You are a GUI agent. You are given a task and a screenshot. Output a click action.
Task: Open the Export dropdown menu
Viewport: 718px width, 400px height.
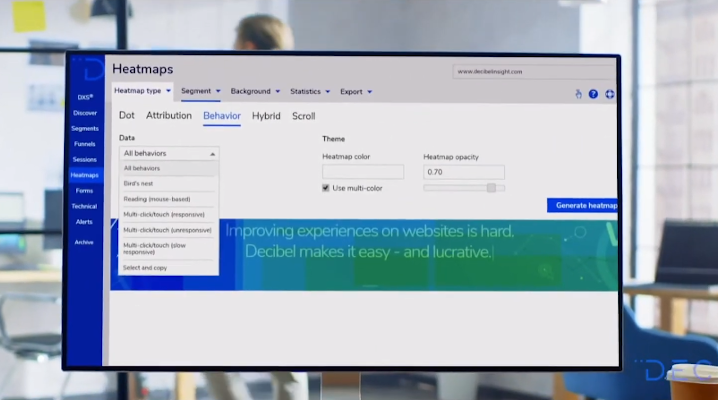click(356, 92)
